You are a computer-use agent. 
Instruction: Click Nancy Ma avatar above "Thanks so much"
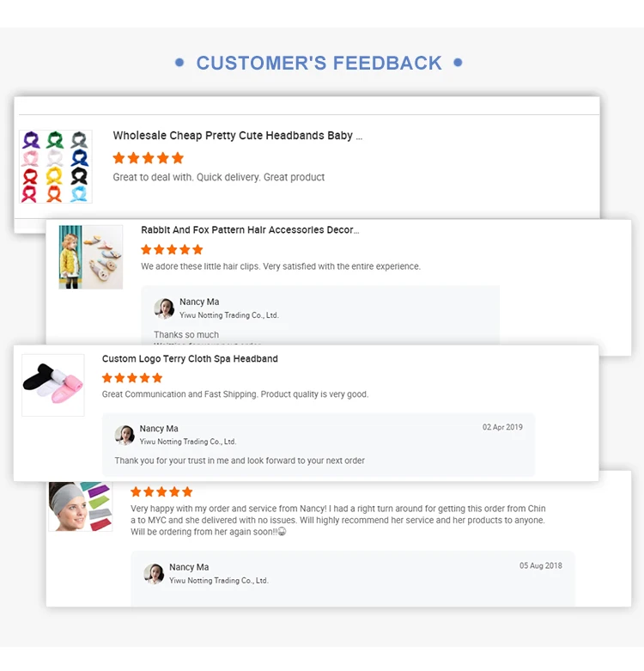click(x=164, y=308)
